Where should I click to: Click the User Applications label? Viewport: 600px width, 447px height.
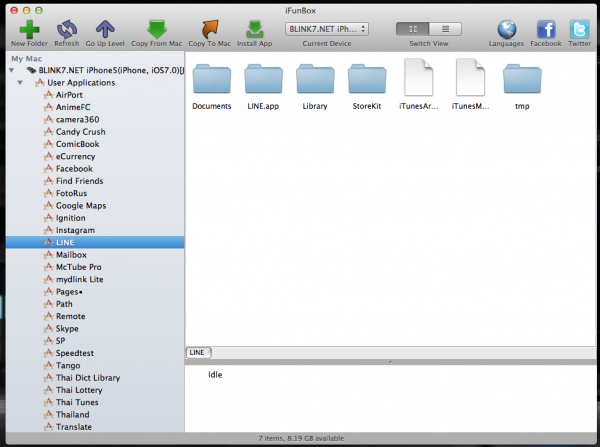click(x=81, y=83)
